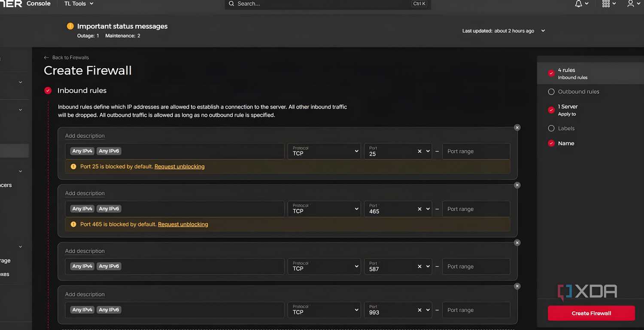Screen dimensions: 644x330
Task: Click the back arrow to Firewalls
Action: pyautogui.click(x=46, y=58)
